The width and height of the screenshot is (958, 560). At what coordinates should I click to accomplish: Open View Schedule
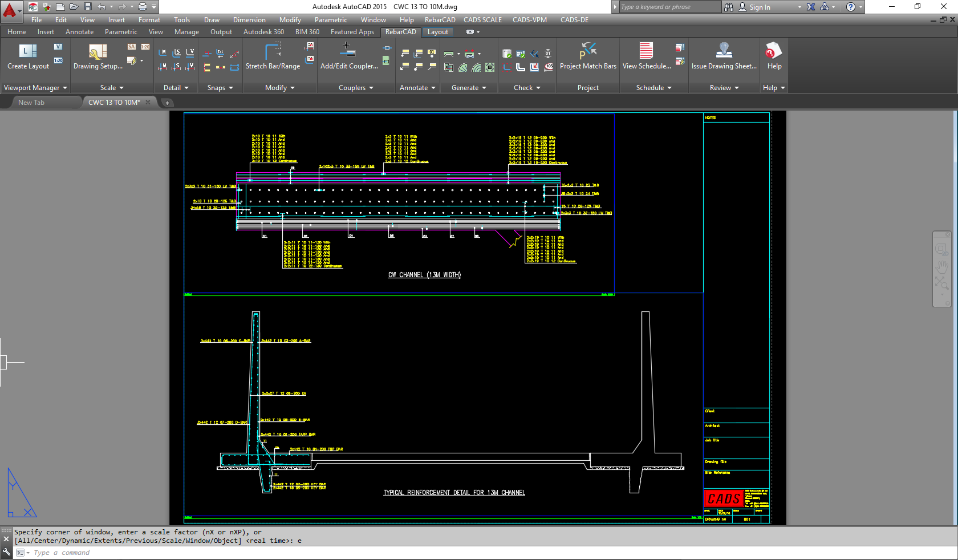click(x=646, y=57)
